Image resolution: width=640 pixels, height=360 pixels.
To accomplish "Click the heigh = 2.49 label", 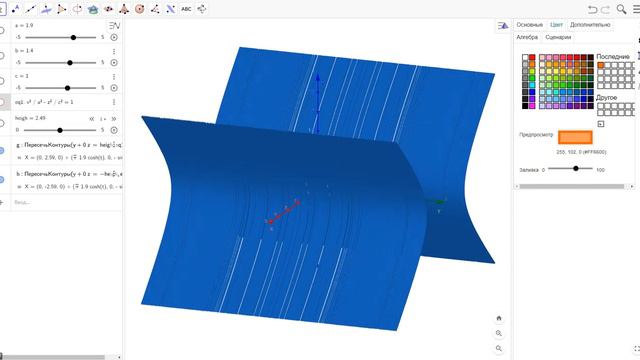I will (x=30, y=118).
